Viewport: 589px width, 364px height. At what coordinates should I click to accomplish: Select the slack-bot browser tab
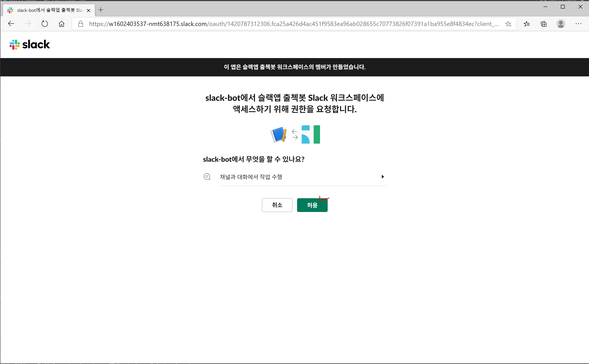click(48, 10)
